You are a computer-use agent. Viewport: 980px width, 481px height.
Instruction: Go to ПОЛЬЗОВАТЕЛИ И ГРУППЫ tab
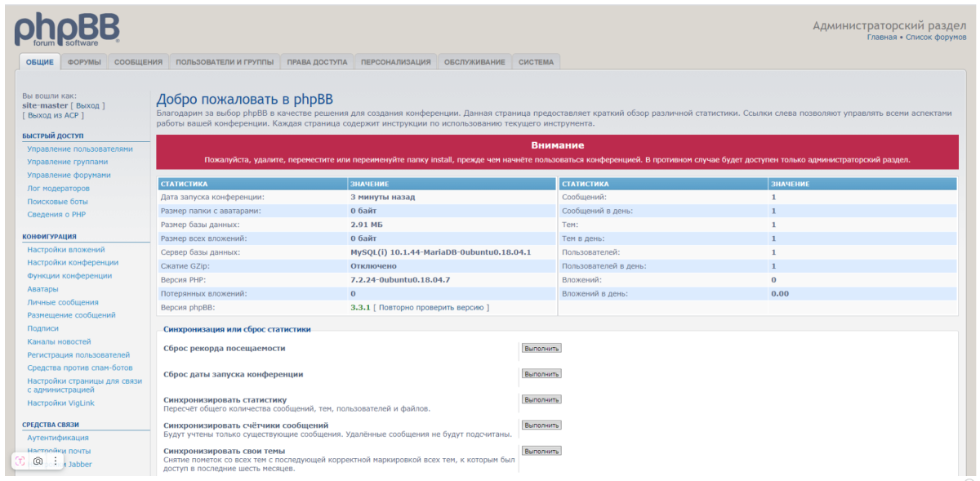(x=225, y=62)
